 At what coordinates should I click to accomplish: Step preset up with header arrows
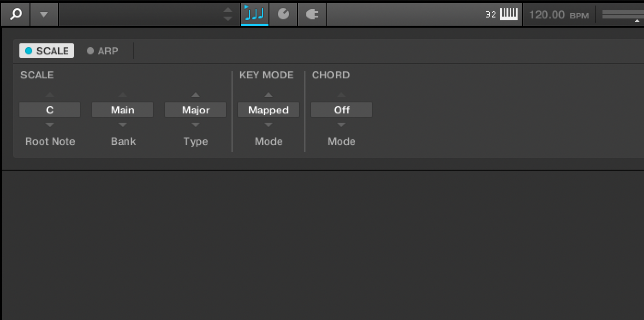click(x=228, y=10)
